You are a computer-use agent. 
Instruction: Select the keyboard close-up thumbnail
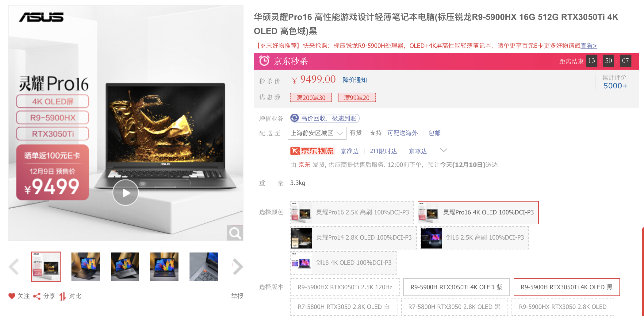(x=204, y=267)
